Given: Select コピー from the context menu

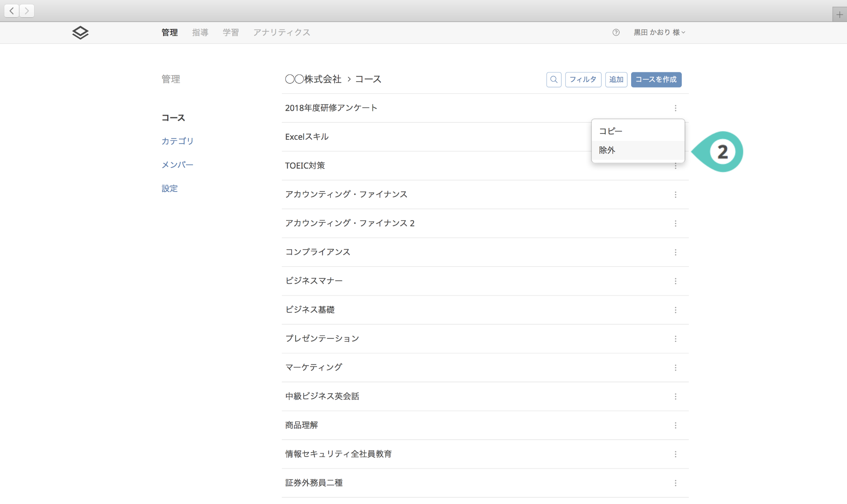Looking at the screenshot, I should point(611,131).
